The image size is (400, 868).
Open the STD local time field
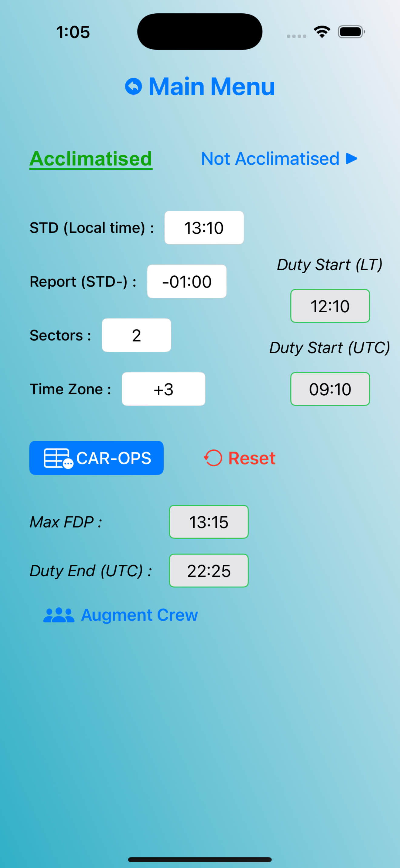[x=204, y=228]
